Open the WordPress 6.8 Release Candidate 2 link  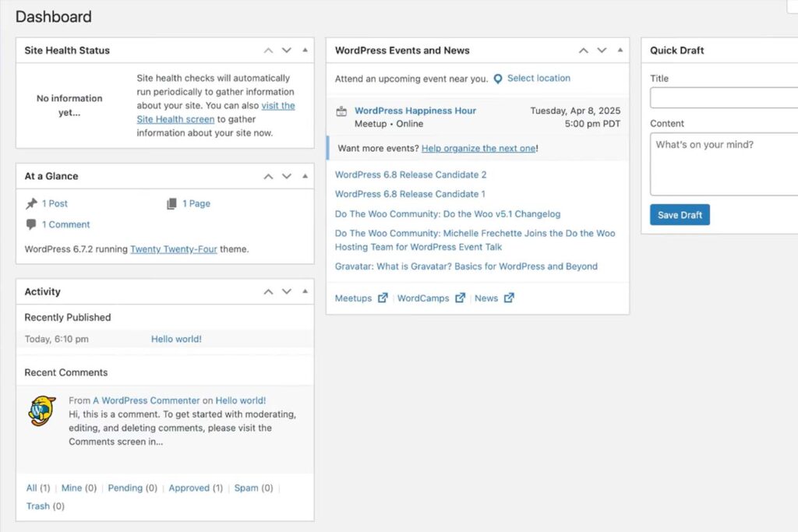coord(411,174)
